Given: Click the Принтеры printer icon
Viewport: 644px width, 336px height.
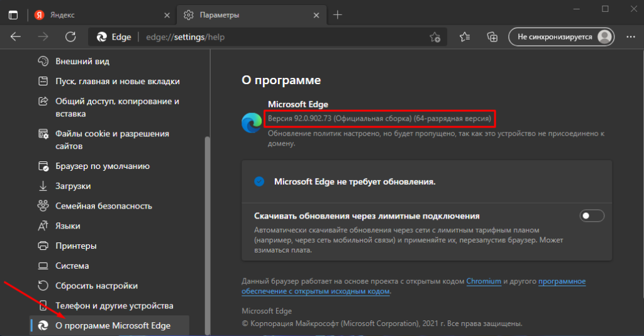Looking at the screenshot, I should pos(43,246).
